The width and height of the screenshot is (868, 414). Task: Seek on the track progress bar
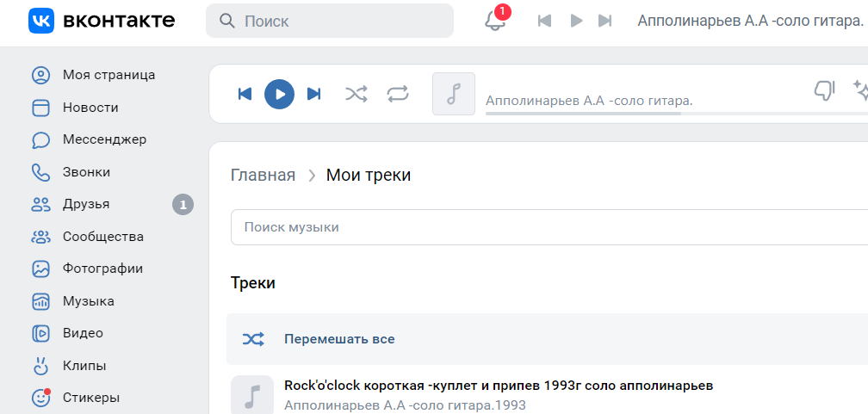[677, 114]
